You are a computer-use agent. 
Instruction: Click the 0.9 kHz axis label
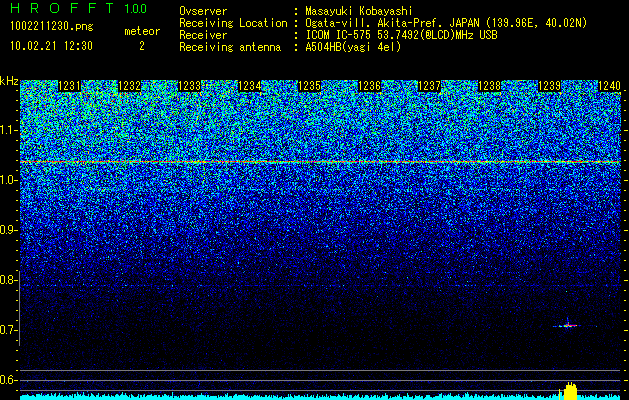(x=9, y=230)
